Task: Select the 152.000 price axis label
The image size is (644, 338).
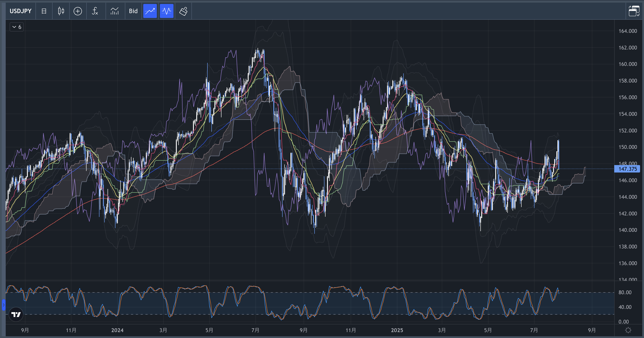Action: coord(628,130)
